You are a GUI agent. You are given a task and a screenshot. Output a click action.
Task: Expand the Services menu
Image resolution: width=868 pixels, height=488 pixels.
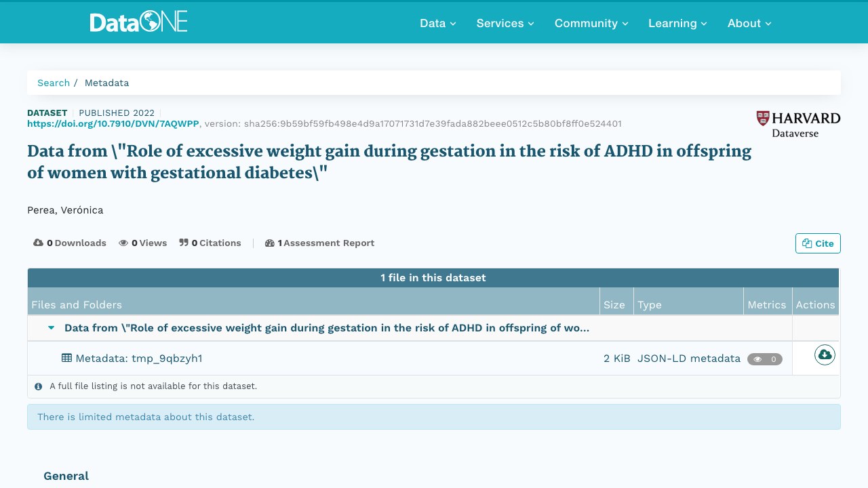505,23
